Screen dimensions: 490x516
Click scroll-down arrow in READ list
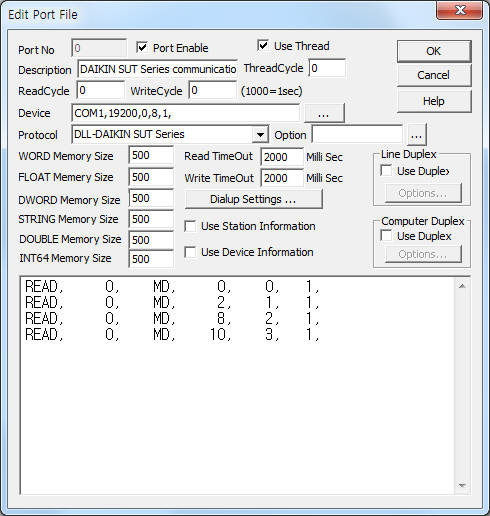click(x=462, y=485)
